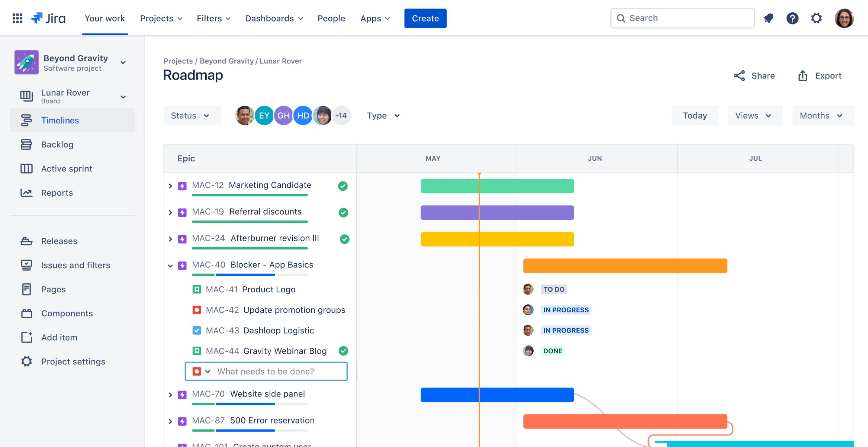Screen dimensions: 868x447
Task: Click Your work menu item
Action: (105, 17)
